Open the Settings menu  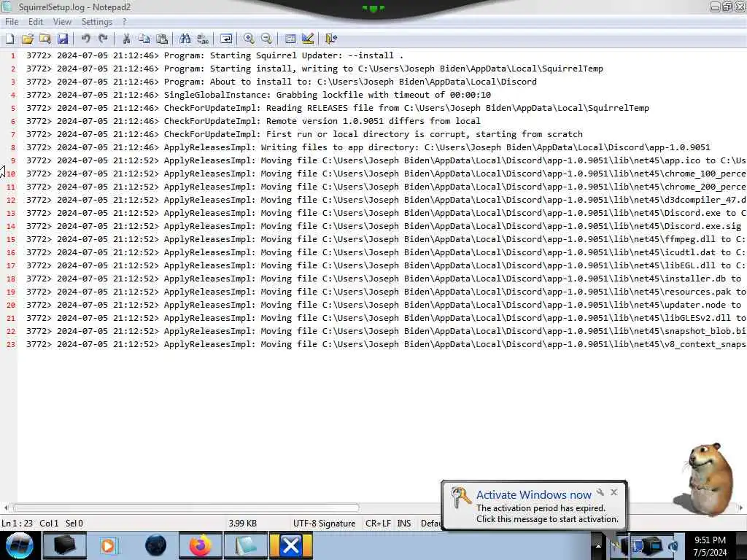(x=97, y=22)
